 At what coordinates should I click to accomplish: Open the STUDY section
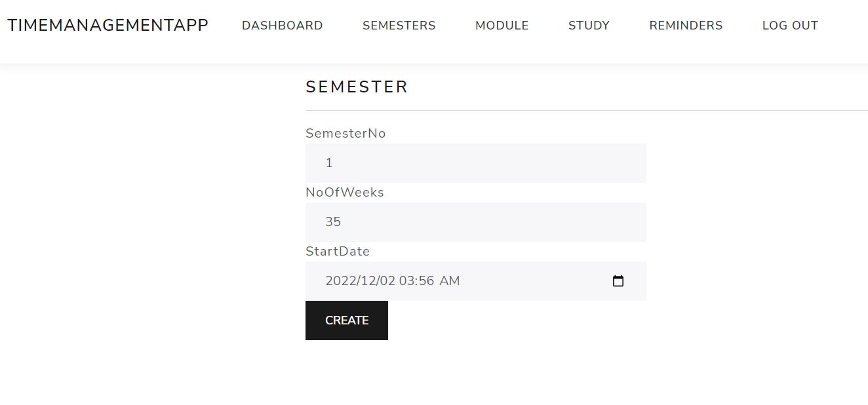click(x=588, y=26)
